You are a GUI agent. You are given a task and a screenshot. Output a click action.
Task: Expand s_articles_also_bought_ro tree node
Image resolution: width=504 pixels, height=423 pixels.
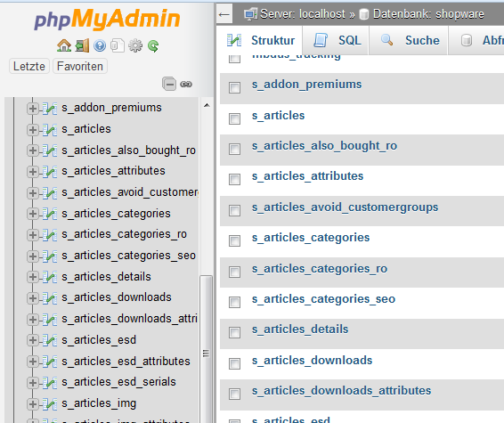pos(32,150)
